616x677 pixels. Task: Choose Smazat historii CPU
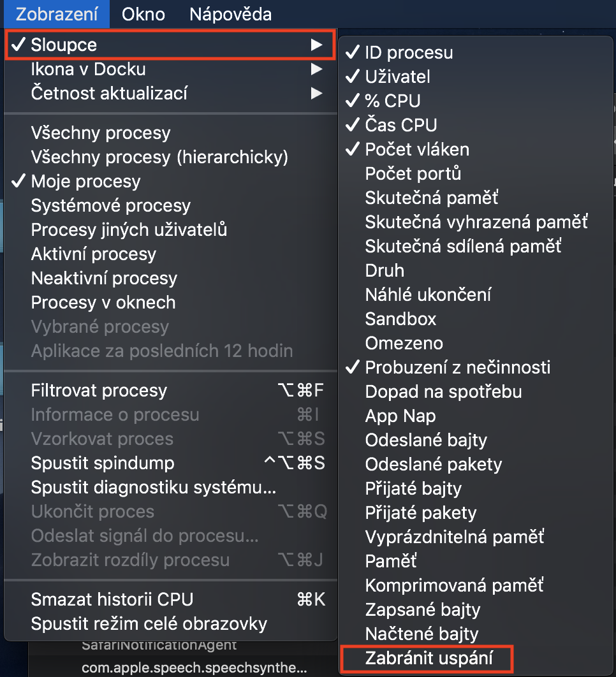(x=112, y=600)
